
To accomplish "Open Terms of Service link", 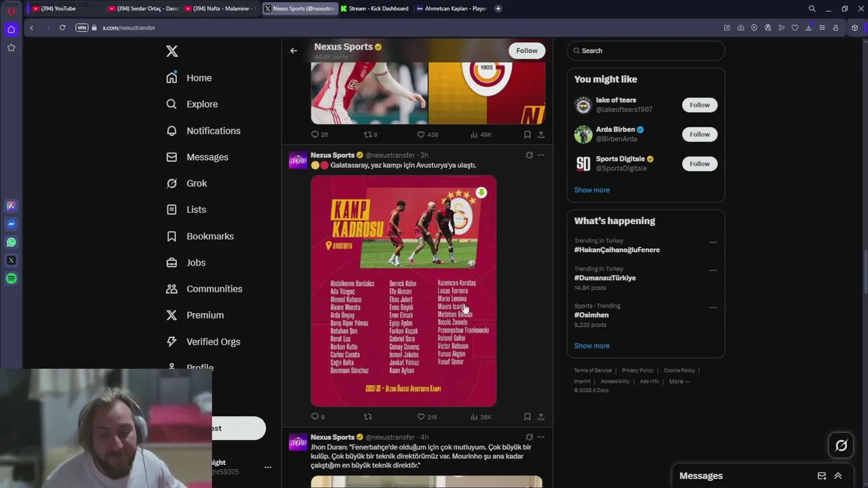I will tap(593, 371).
